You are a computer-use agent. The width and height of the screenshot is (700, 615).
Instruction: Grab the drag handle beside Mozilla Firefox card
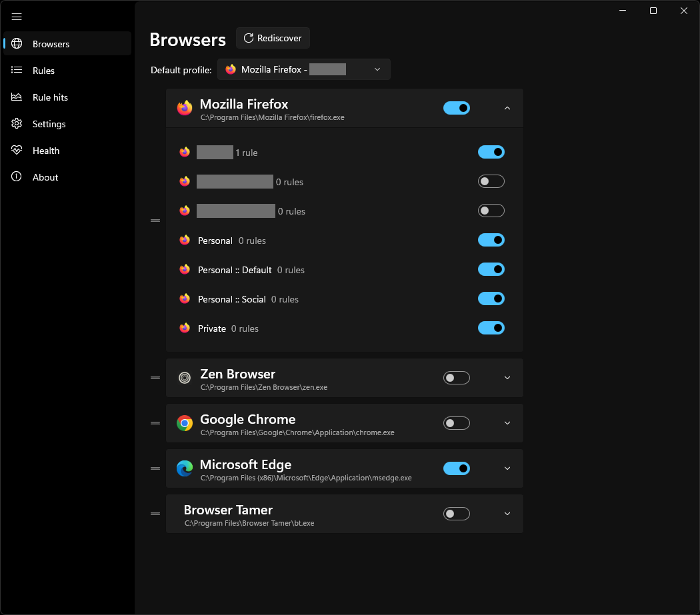coord(155,221)
